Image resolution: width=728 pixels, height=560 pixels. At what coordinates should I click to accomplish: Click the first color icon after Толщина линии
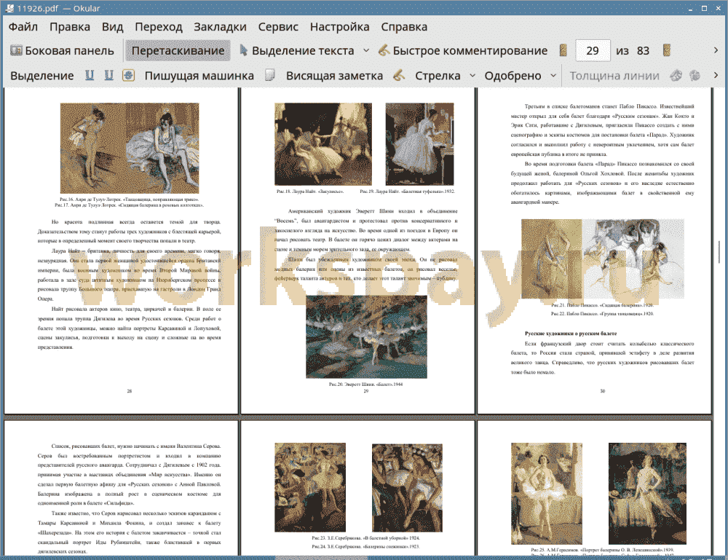pos(676,75)
